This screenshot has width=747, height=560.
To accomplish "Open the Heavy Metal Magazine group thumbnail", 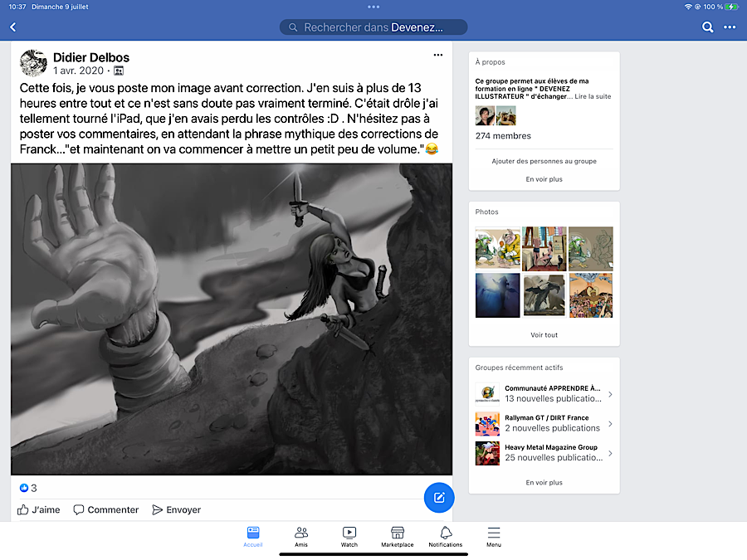I will click(x=487, y=453).
